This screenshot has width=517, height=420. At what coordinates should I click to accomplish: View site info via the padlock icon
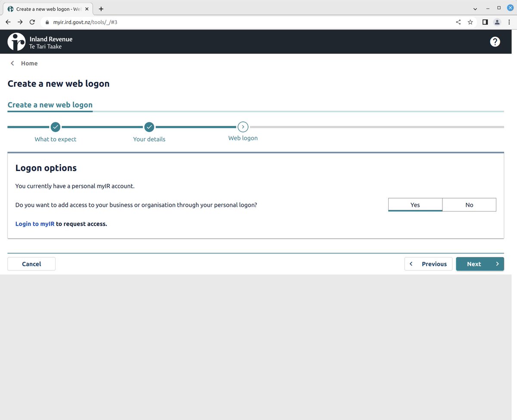click(47, 22)
